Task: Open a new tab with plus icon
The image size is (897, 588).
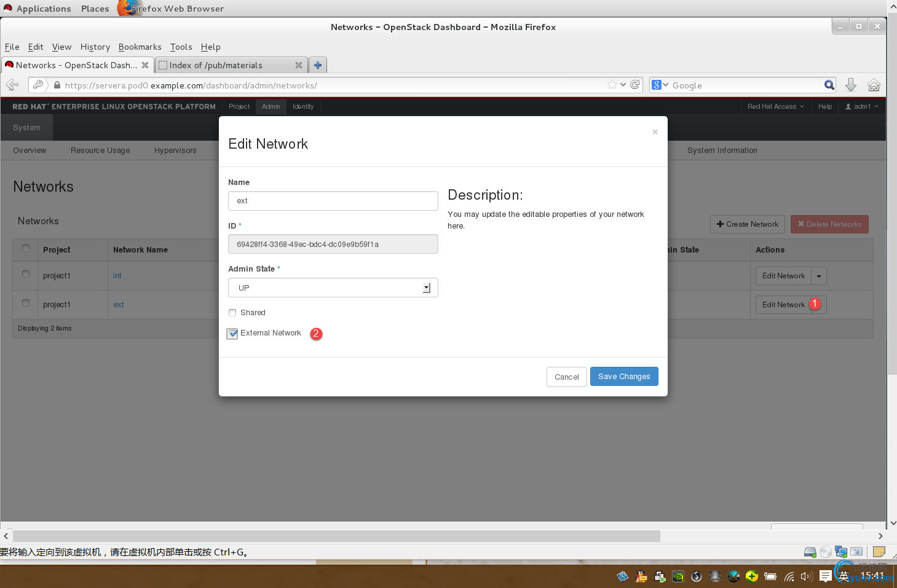Action: tap(318, 65)
